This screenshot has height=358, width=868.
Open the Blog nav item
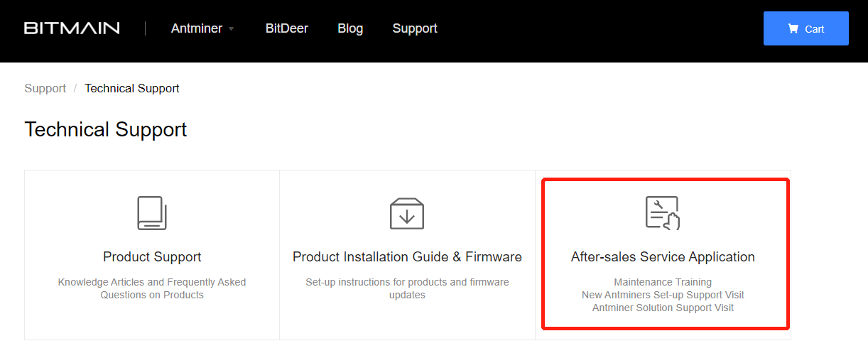[350, 28]
